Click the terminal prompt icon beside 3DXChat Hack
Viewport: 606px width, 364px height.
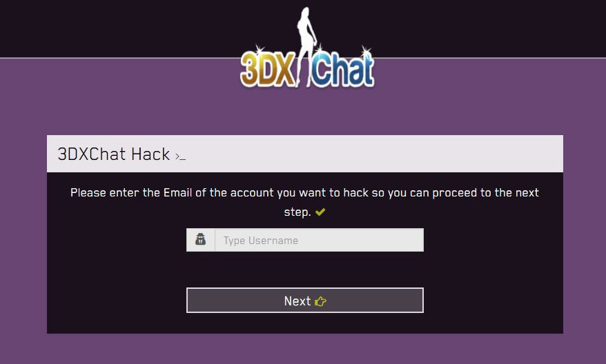[180, 156]
